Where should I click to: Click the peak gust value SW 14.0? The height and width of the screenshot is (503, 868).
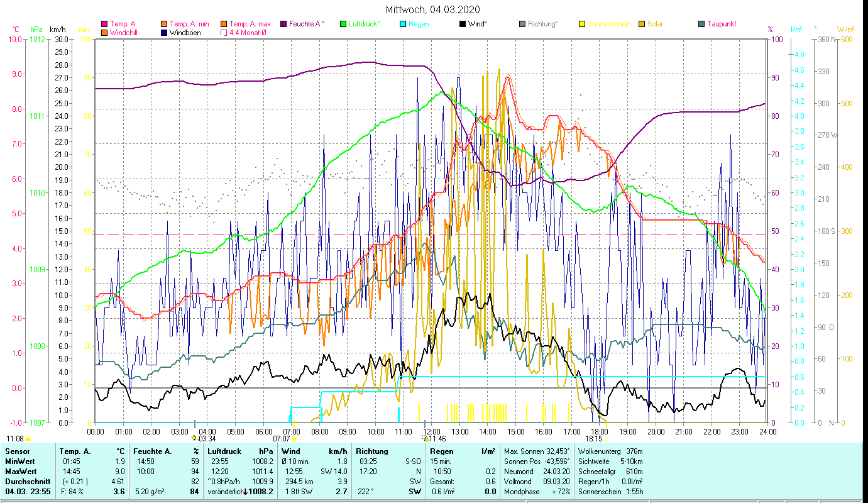(x=334, y=472)
